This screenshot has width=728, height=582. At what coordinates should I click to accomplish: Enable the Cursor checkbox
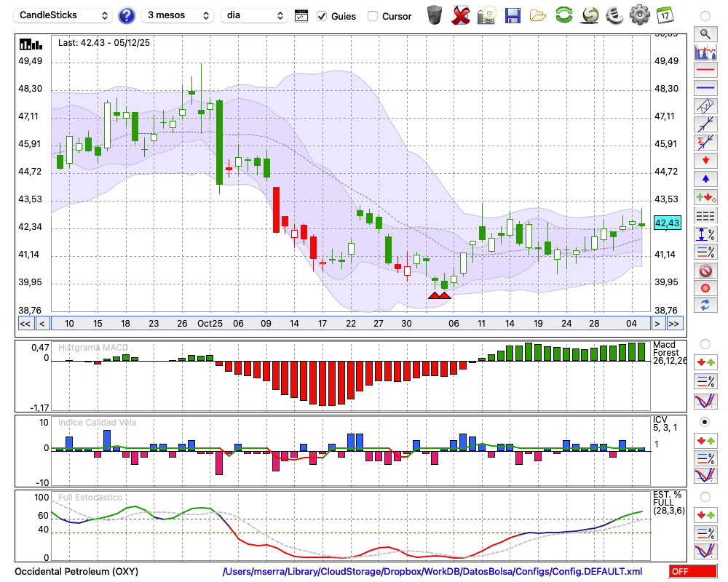373,16
